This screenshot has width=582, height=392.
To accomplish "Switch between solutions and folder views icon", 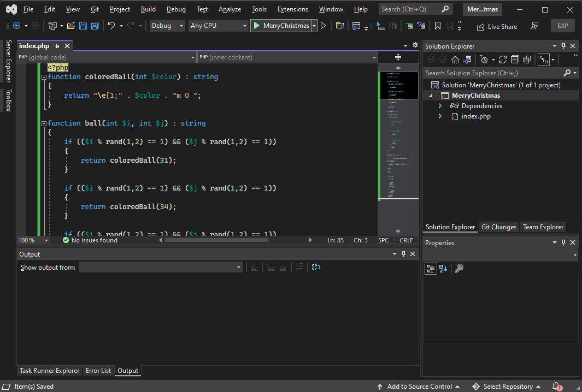I will click(x=467, y=60).
